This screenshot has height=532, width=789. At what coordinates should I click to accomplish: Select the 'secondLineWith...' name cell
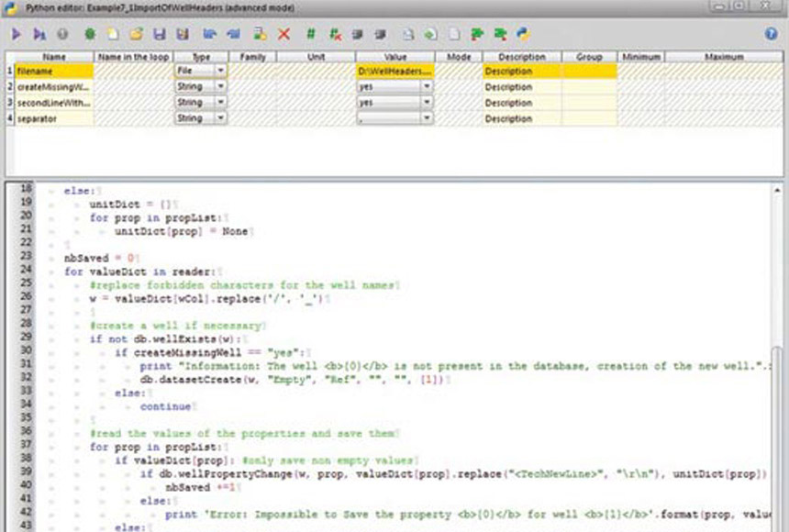click(54, 103)
